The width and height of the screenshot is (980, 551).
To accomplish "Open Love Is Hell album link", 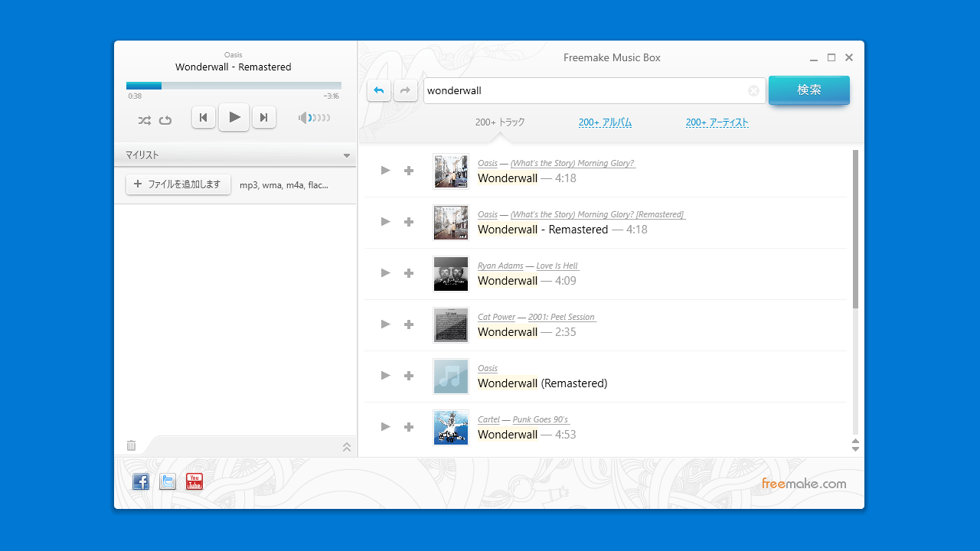I will (x=557, y=266).
